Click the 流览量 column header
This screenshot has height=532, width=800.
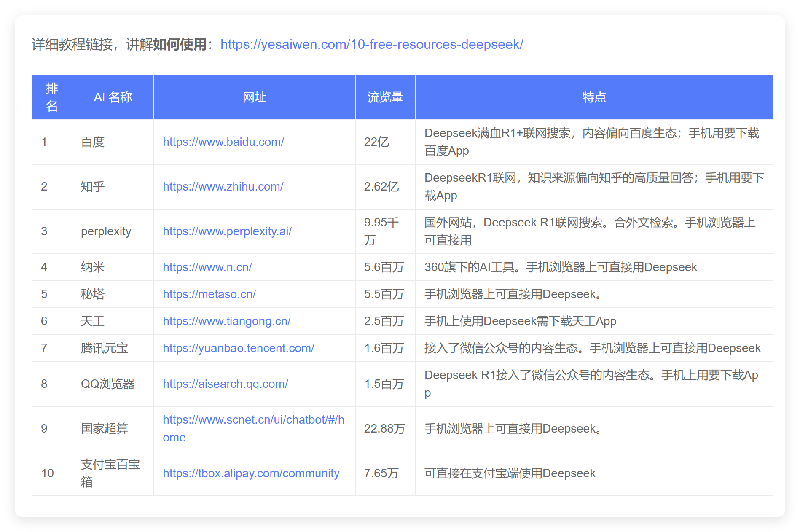[385, 97]
